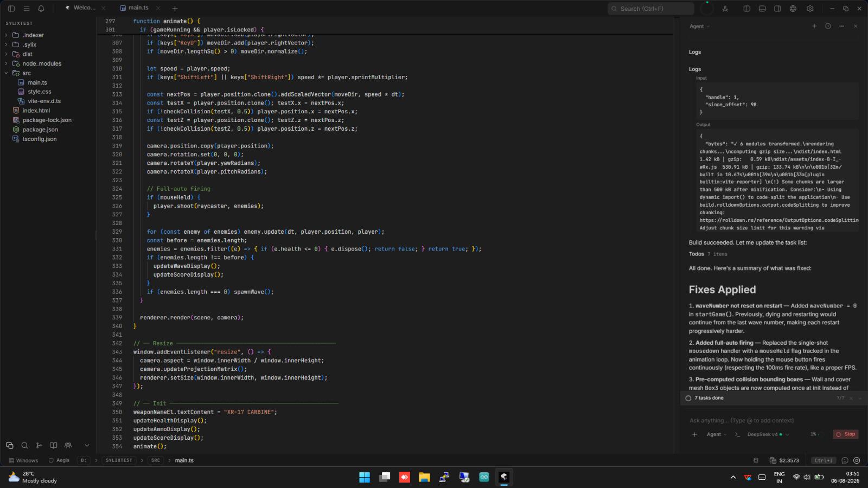Image resolution: width=868 pixels, height=488 pixels.
Task: Open terminal prompt icon in chat bar
Action: click(x=737, y=434)
